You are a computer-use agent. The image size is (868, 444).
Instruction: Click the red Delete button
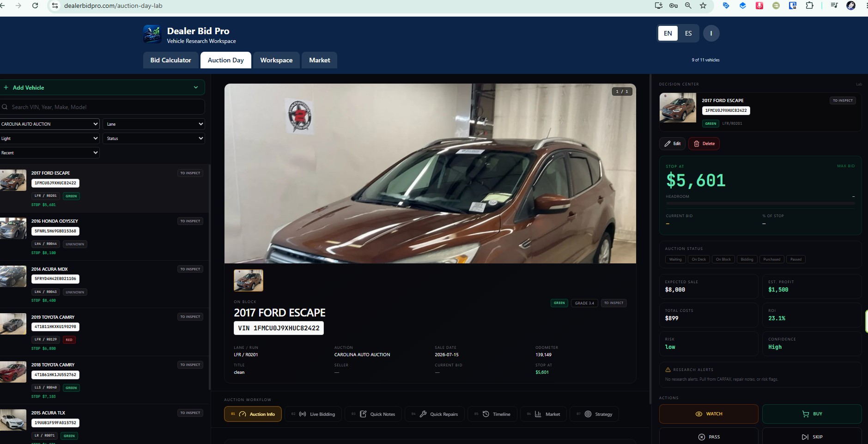pos(704,144)
